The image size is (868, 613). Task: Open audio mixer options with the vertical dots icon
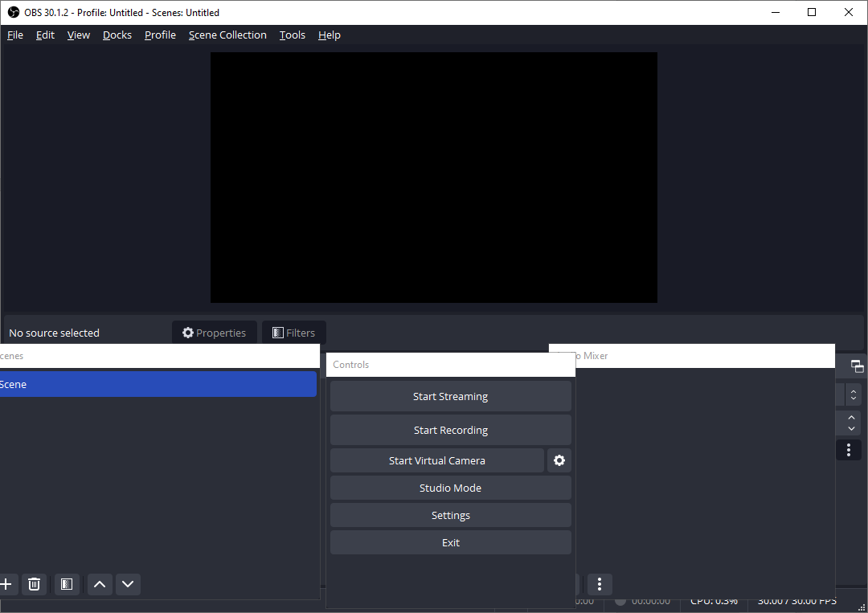849,449
